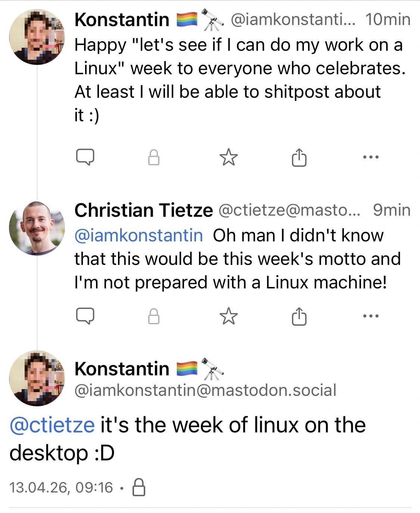Favorite Konstantin's Linux week post
This screenshot has height=513, width=420.
click(x=228, y=157)
